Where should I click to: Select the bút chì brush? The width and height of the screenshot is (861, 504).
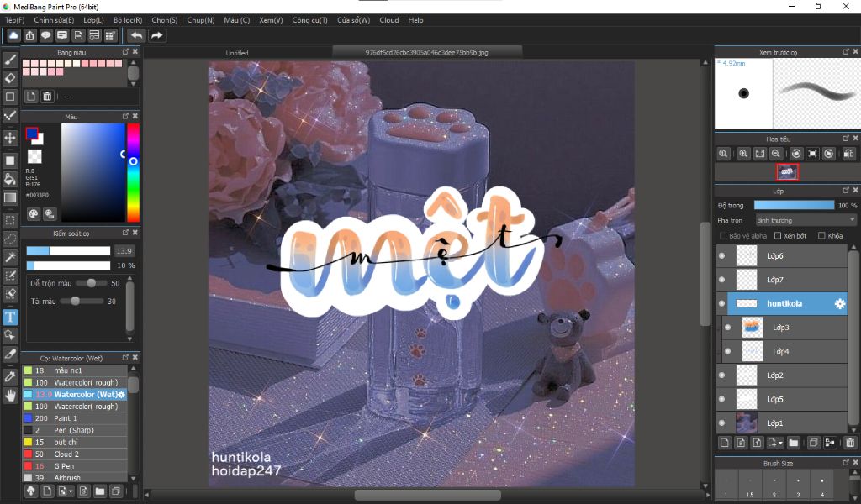point(75,442)
